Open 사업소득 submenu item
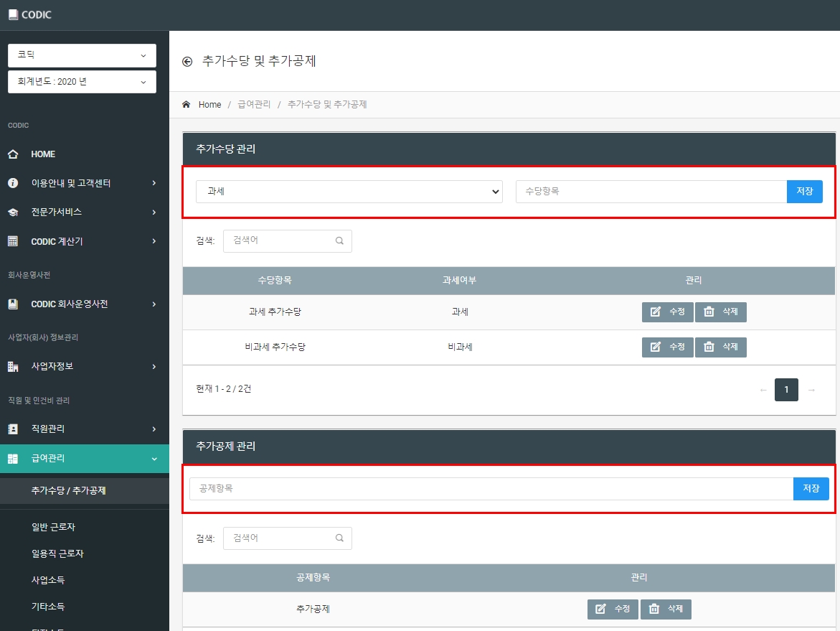 tap(47, 580)
